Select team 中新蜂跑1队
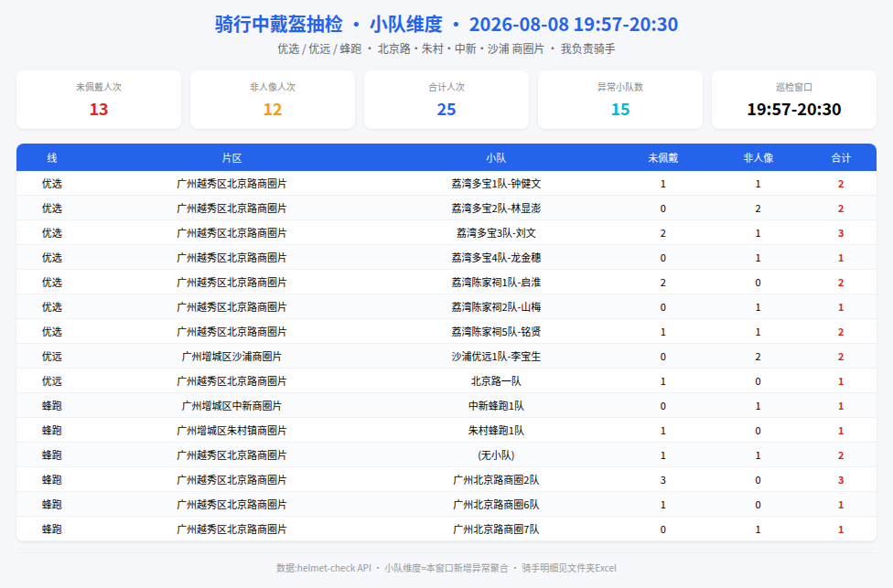Viewport: 893px width, 588px height. point(496,406)
